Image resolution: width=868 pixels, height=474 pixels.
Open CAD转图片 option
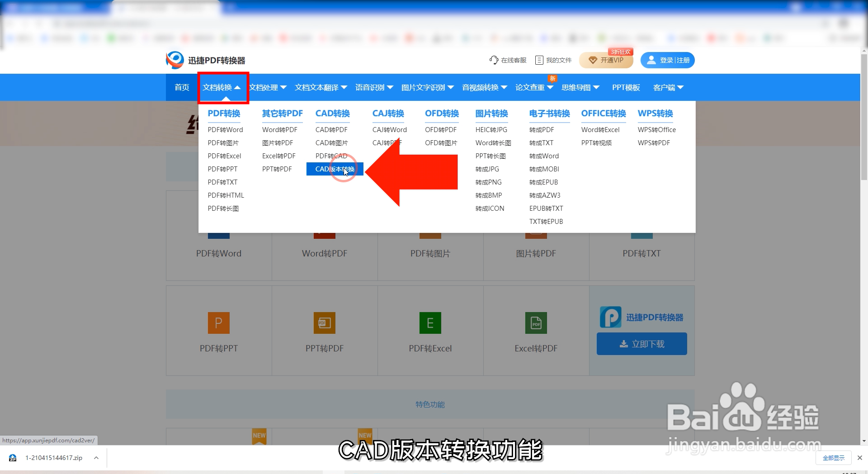(332, 143)
